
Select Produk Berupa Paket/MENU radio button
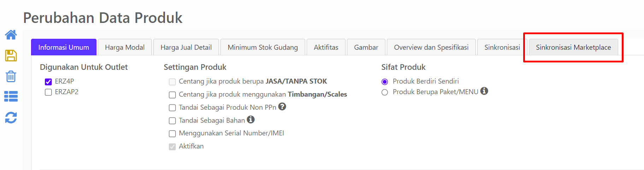[x=385, y=92]
